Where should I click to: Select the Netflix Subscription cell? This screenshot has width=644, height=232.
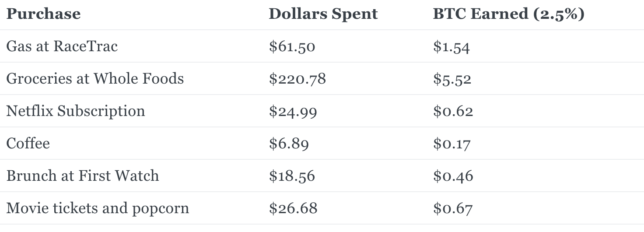pos(75,111)
